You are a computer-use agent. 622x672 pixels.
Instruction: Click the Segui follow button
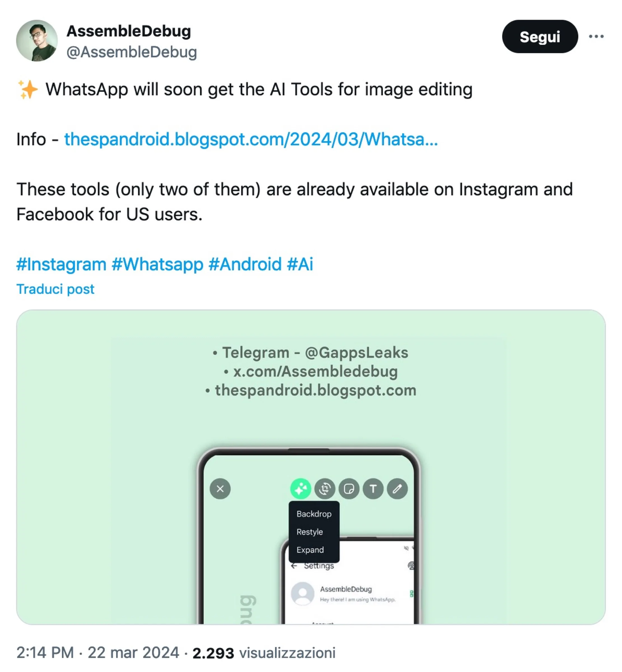point(540,37)
